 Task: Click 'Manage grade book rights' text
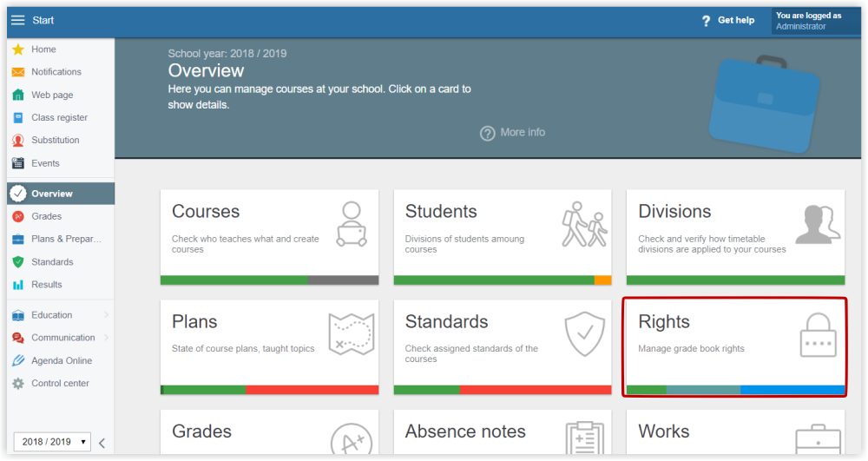pos(691,349)
